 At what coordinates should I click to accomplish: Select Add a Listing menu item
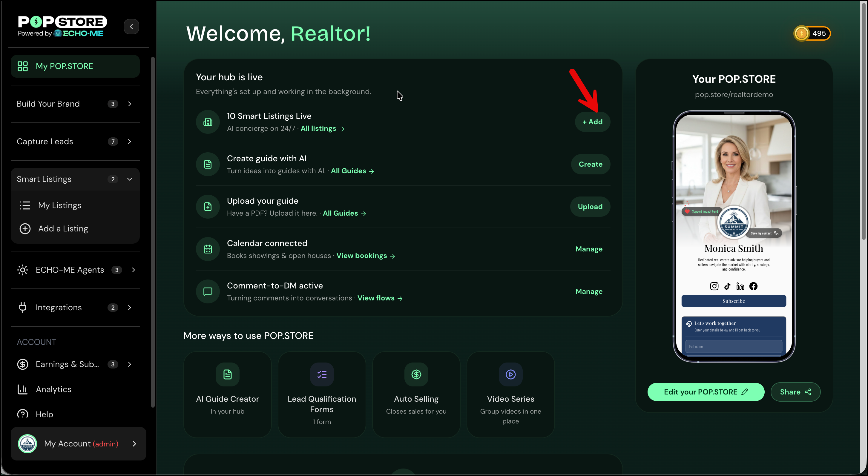[63, 229]
